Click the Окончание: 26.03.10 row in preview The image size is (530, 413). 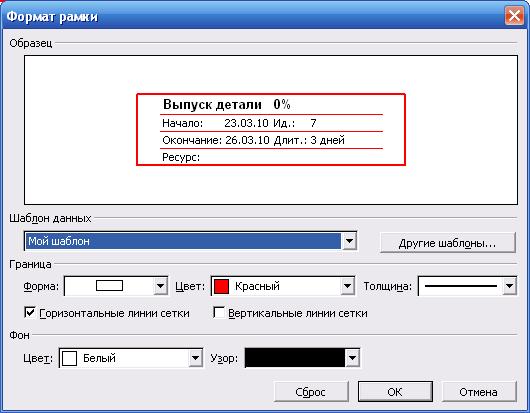[x=216, y=140]
